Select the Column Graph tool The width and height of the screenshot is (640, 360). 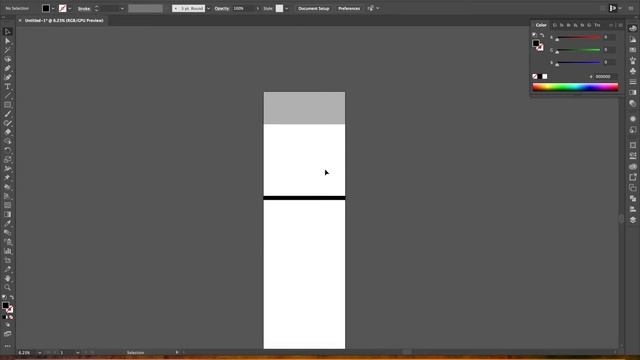point(7,251)
